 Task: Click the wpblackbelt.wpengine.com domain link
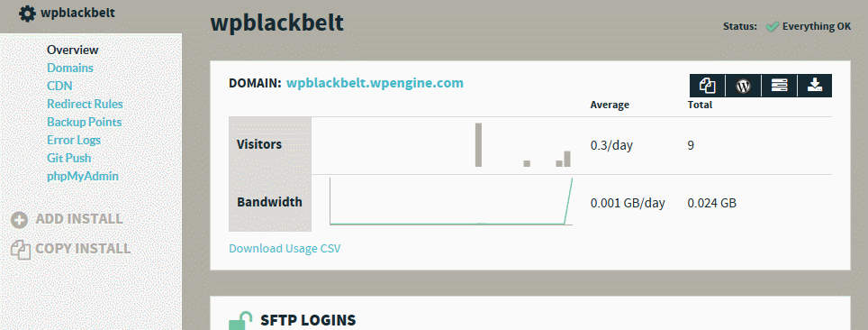[x=375, y=83]
